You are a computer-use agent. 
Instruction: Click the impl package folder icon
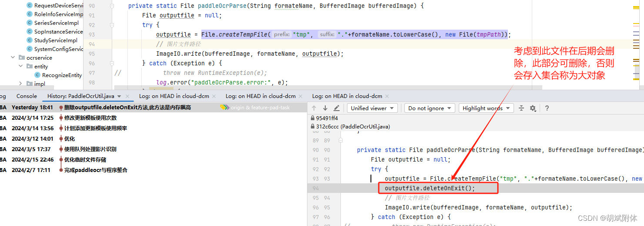click(30, 84)
